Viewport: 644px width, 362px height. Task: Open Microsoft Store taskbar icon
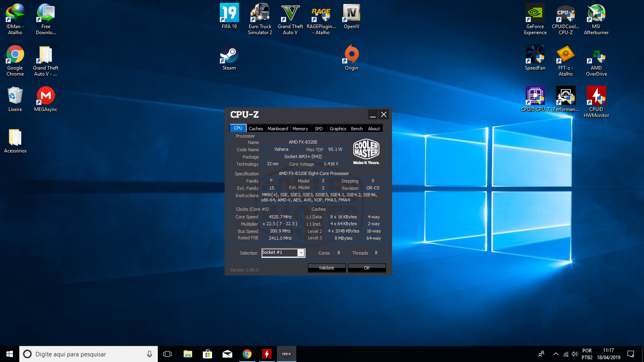click(x=207, y=354)
